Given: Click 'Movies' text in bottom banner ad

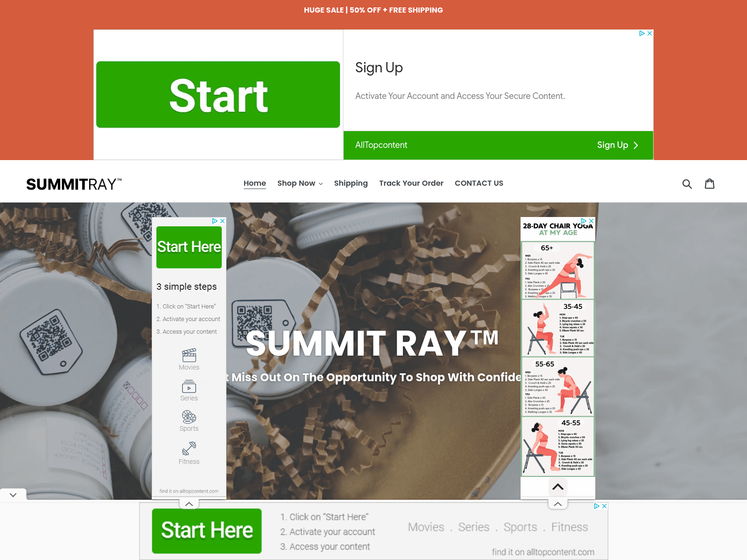Looking at the screenshot, I should [426, 527].
